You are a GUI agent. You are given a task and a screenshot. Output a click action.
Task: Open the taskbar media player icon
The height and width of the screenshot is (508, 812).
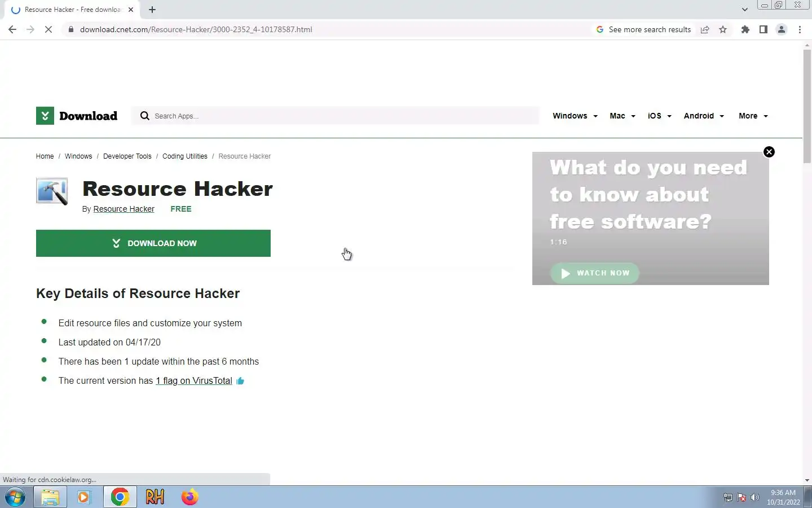coord(84,497)
